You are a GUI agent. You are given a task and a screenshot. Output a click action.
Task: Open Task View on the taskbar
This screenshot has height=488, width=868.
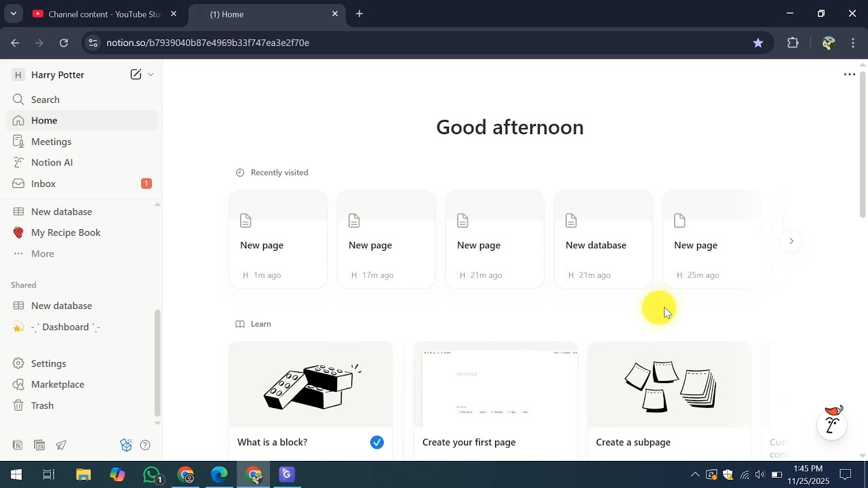(x=49, y=474)
